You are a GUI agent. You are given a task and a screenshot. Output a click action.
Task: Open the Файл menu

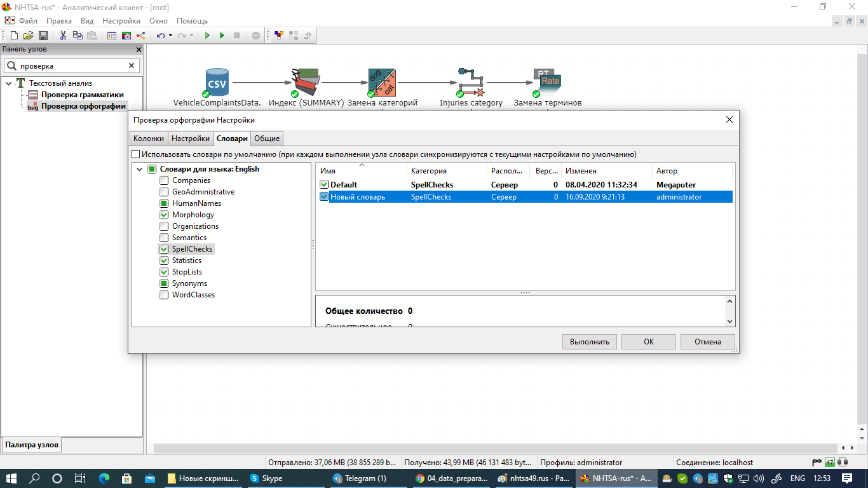point(28,21)
